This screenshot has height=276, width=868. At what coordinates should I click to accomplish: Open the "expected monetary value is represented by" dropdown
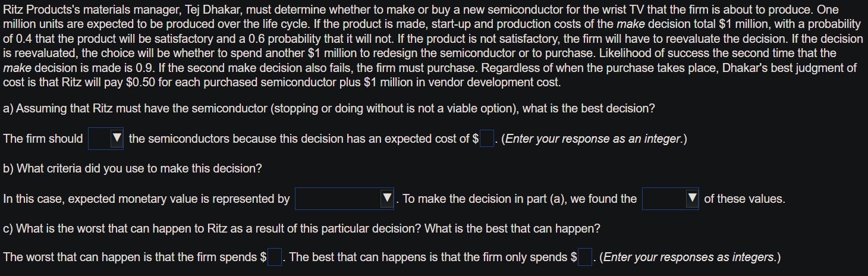pyautogui.click(x=344, y=199)
